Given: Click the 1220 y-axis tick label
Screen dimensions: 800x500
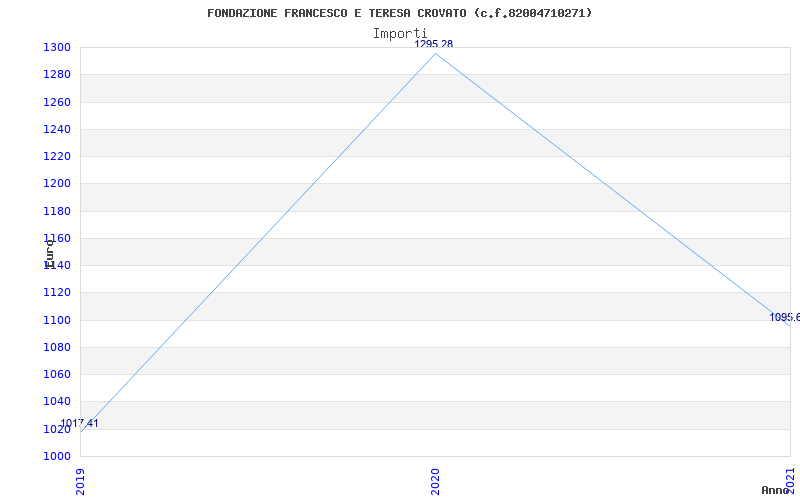Looking at the screenshot, I should click(57, 157).
